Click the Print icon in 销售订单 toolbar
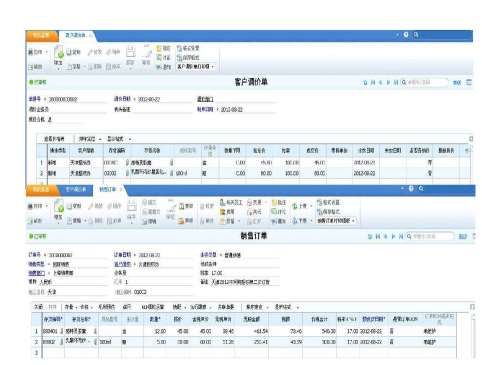Viewport: 482px width, 365px height. (31, 206)
